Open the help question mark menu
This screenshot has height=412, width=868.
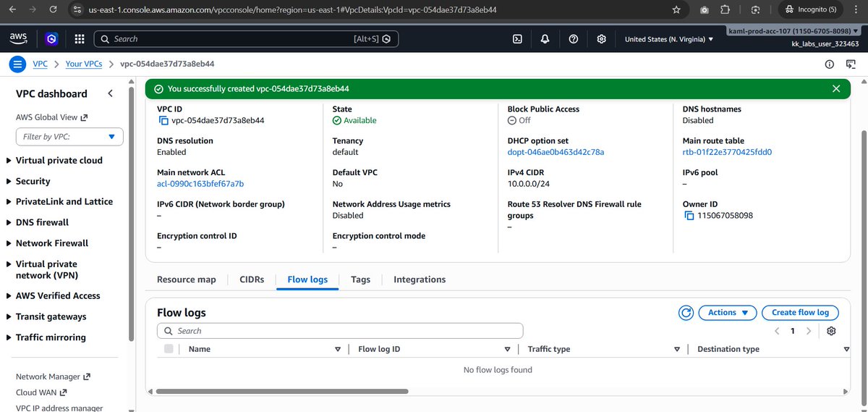[574, 39]
